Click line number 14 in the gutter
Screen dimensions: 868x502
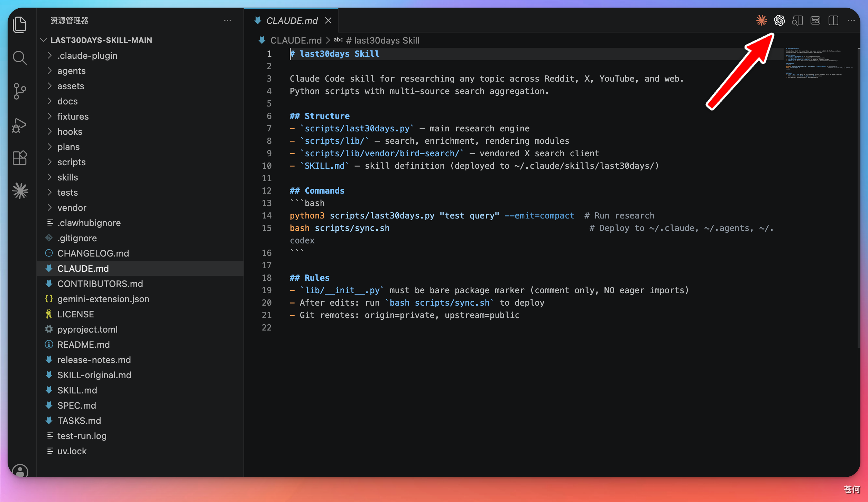pyautogui.click(x=267, y=216)
